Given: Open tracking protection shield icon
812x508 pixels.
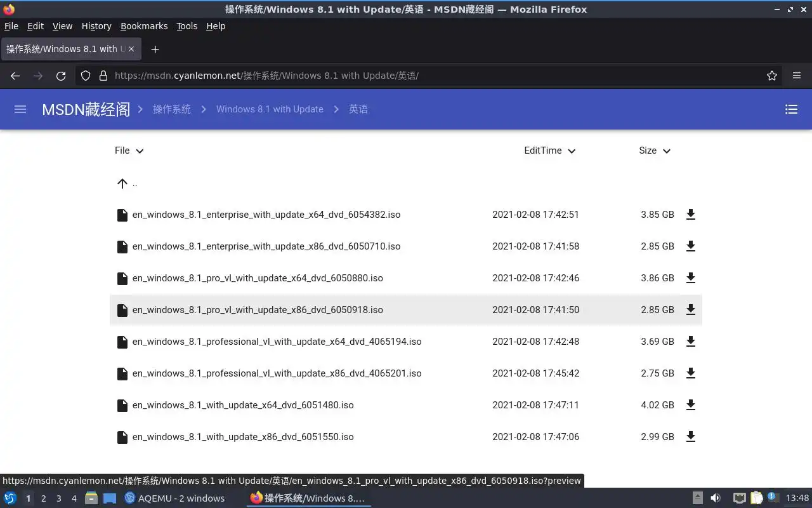Looking at the screenshot, I should 86,76.
